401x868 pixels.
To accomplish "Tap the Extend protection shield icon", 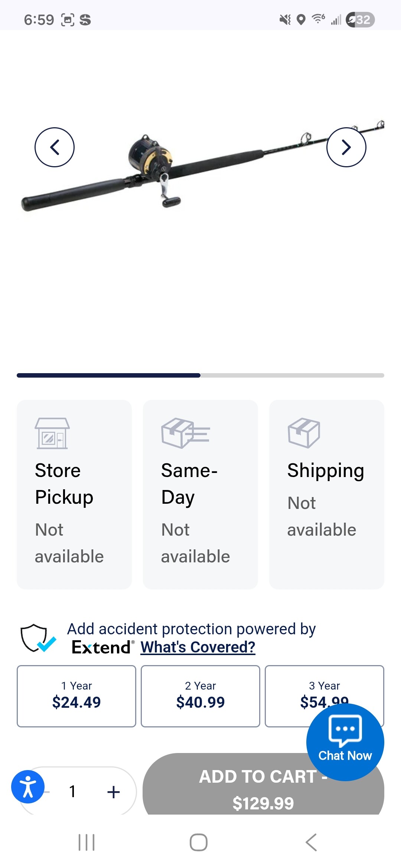I will point(38,638).
